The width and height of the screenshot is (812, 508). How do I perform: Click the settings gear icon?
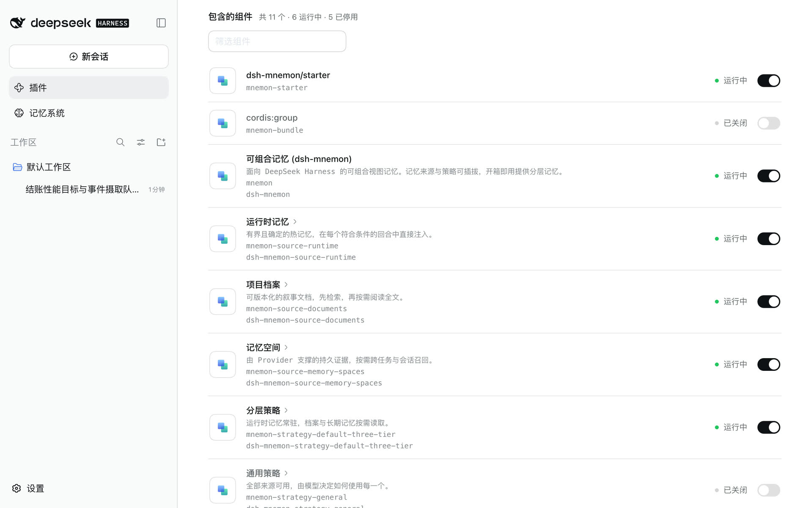pos(16,489)
